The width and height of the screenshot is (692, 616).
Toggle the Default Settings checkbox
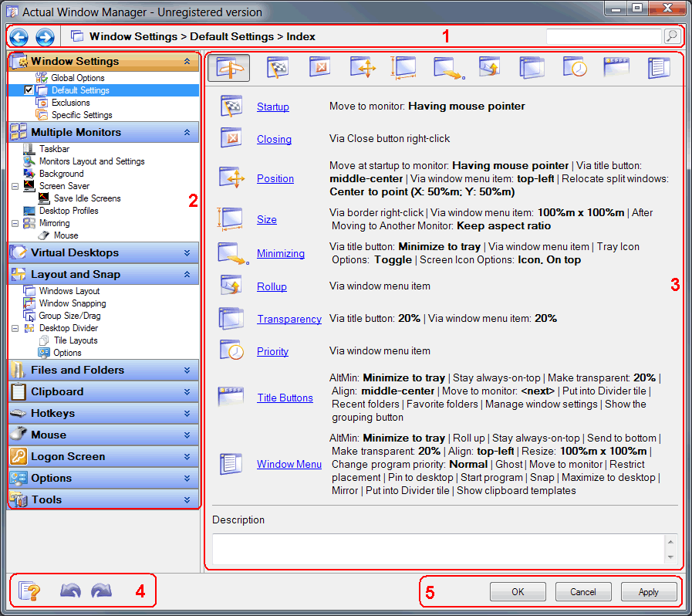pyautogui.click(x=29, y=90)
